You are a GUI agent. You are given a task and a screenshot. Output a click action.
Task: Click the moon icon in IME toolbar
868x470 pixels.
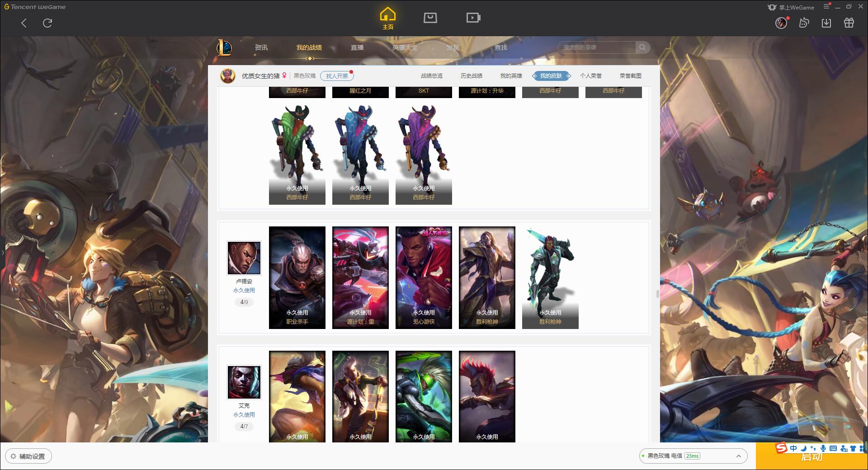tap(804, 448)
